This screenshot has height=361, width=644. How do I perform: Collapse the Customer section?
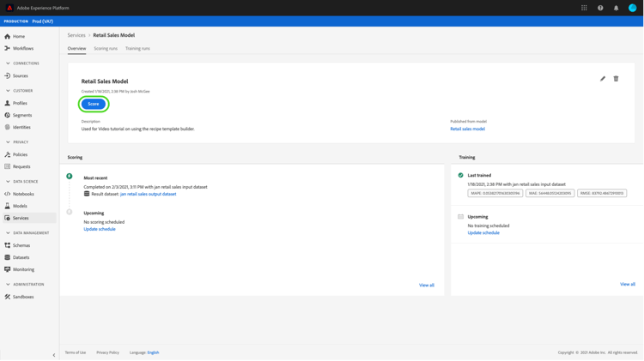coord(8,91)
